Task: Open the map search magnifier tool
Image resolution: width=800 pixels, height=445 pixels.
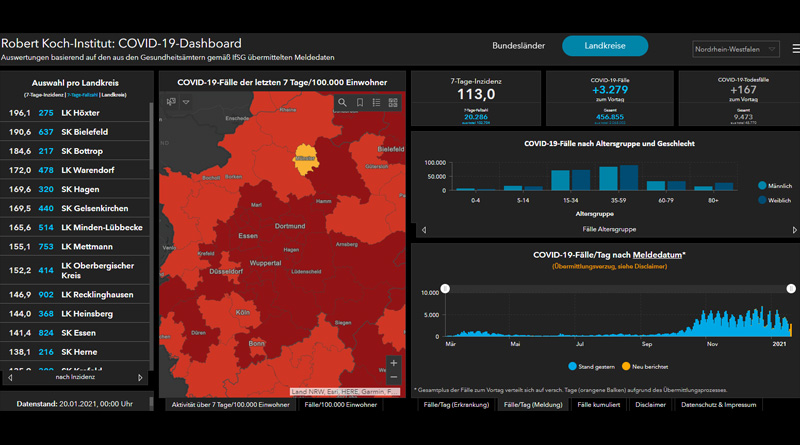Action: (x=342, y=103)
